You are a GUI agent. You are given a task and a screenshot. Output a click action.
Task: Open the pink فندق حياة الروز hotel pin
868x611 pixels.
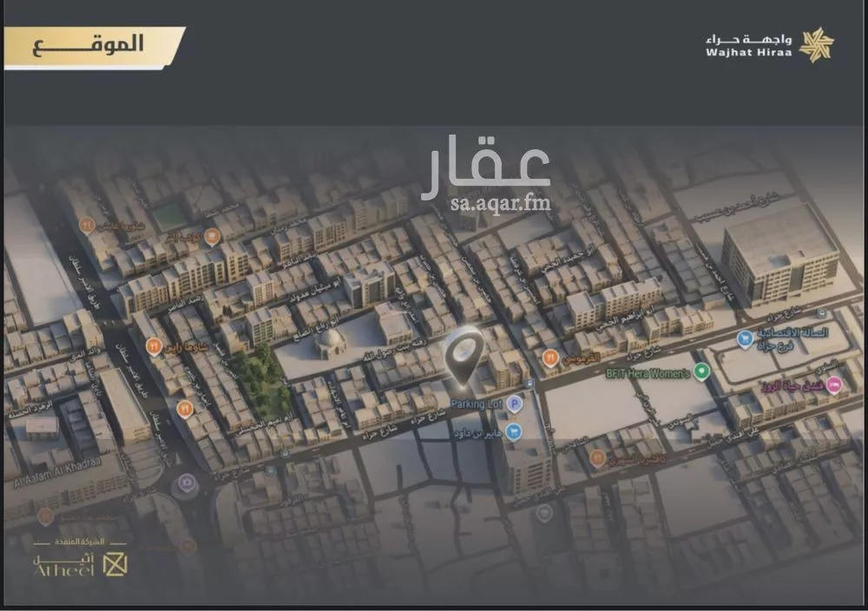click(x=833, y=384)
